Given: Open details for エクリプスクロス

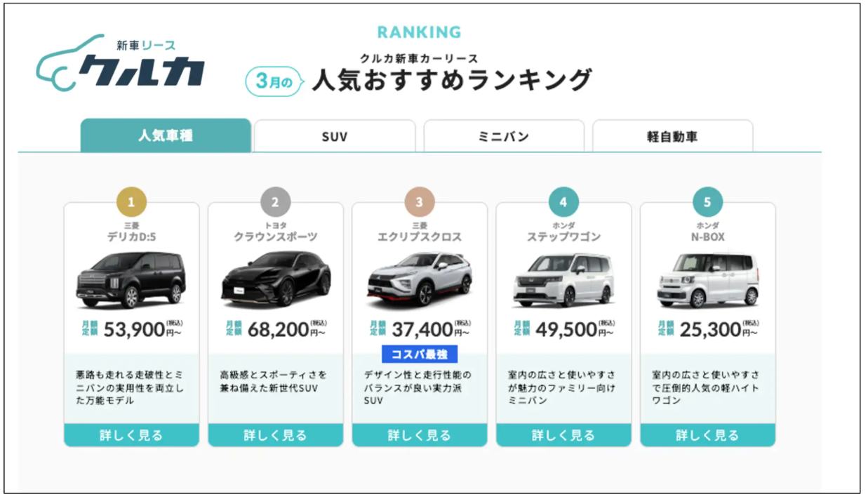Looking at the screenshot, I should click(419, 435).
